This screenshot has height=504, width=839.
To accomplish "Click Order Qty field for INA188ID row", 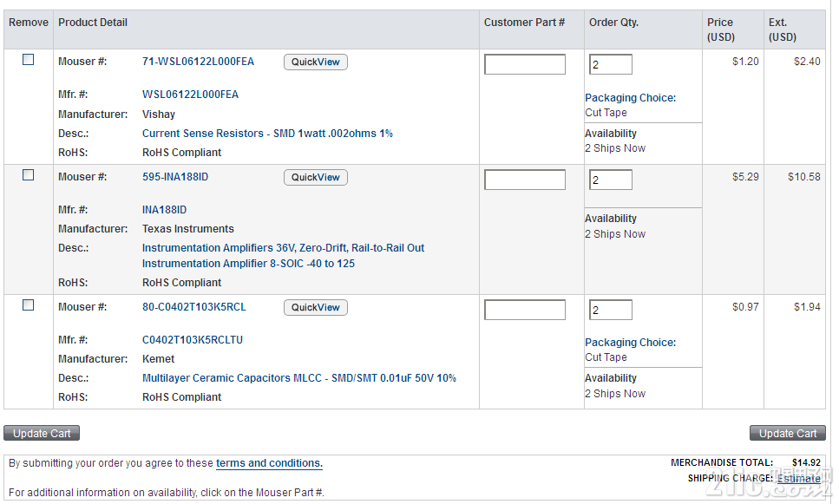I will coord(610,180).
